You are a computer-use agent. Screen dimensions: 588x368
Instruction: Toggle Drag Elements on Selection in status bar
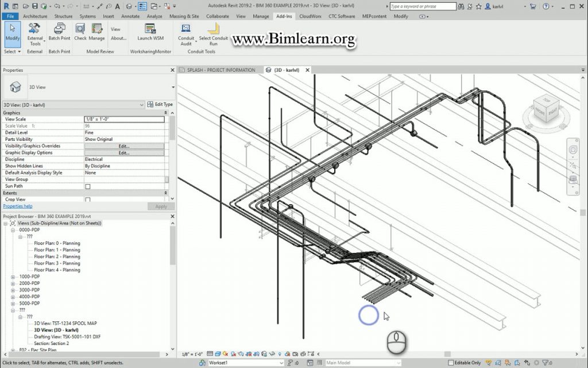tap(527, 363)
